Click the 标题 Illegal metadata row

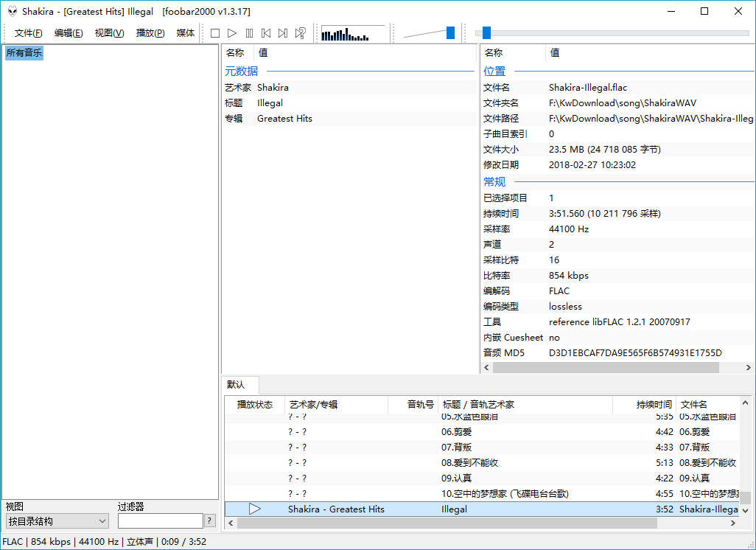pyautogui.click(x=349, y=102)
